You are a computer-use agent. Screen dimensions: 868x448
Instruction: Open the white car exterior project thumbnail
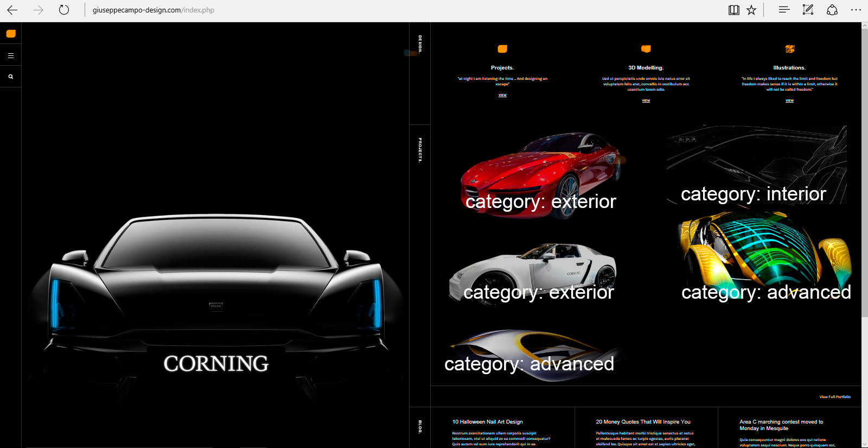coord(534,273)
